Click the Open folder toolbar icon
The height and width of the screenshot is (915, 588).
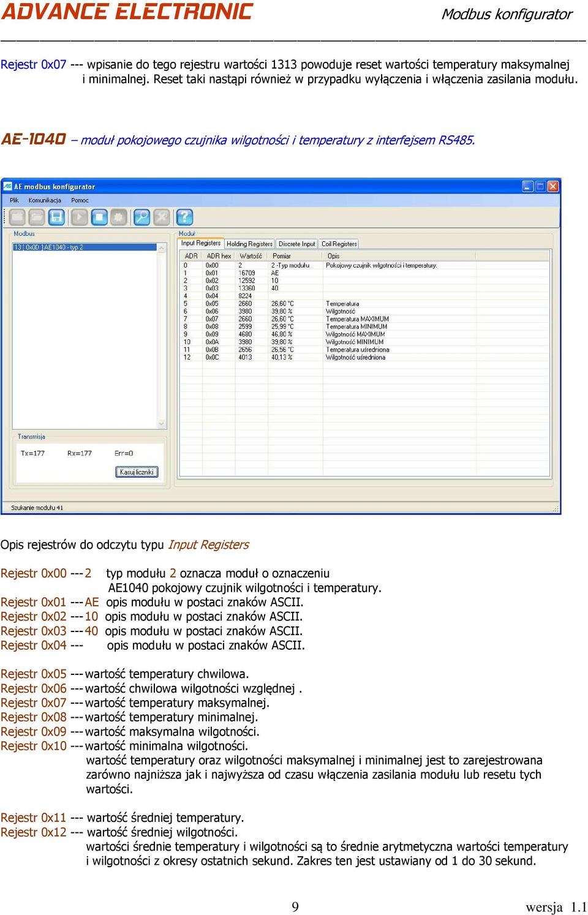click(x=37, y=217)
